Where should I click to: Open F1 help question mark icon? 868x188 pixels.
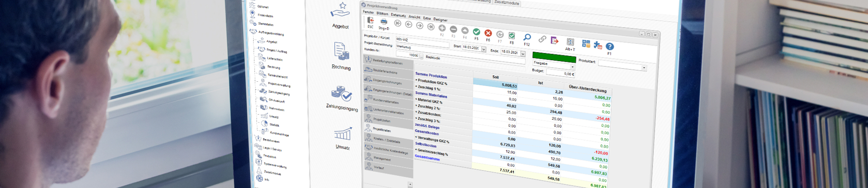610,47
